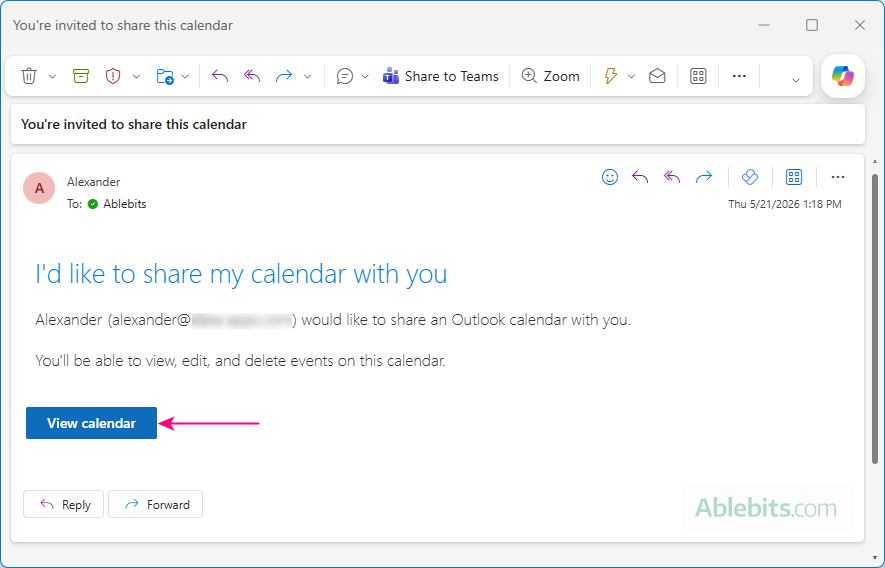Screen dimensions: 885x568
Task: Open the Zoom control
Action: pyautogui.click(x=550, y=76)
